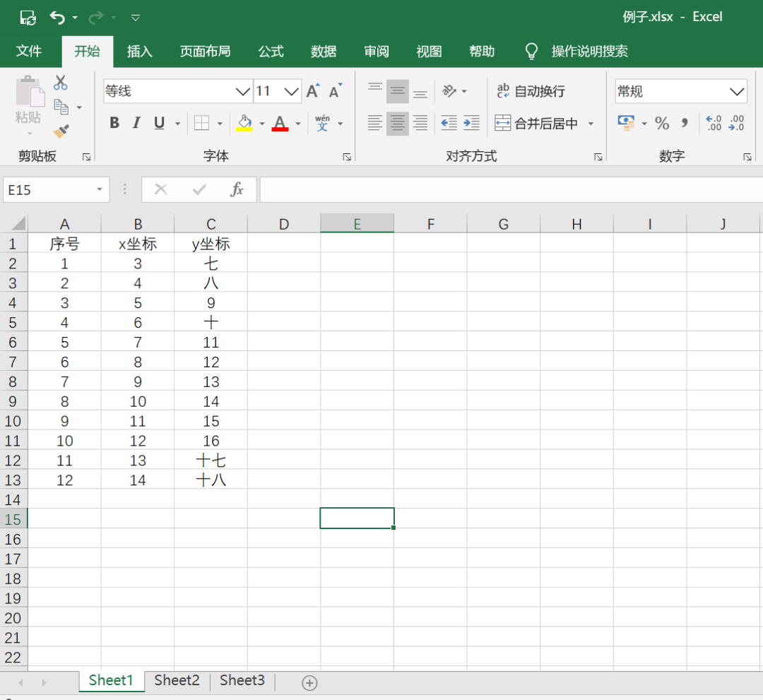Screen dimensions: 763x700
Task: Toggle Underline formatting
Action: (x=159, y=123)
